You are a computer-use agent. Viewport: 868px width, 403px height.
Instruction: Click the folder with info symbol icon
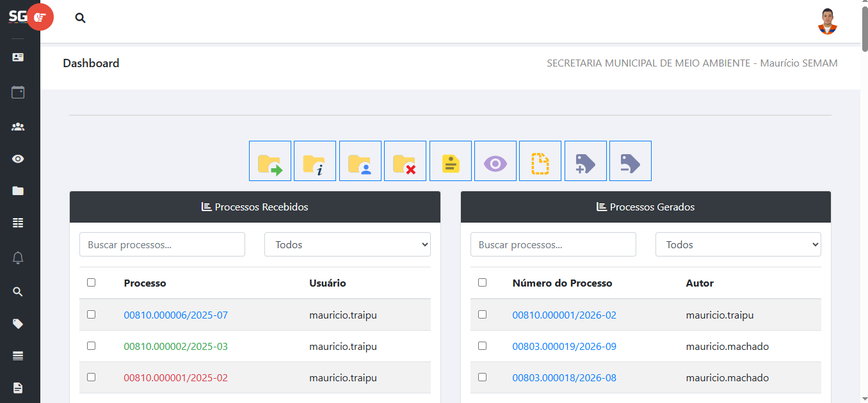[315, 161]
